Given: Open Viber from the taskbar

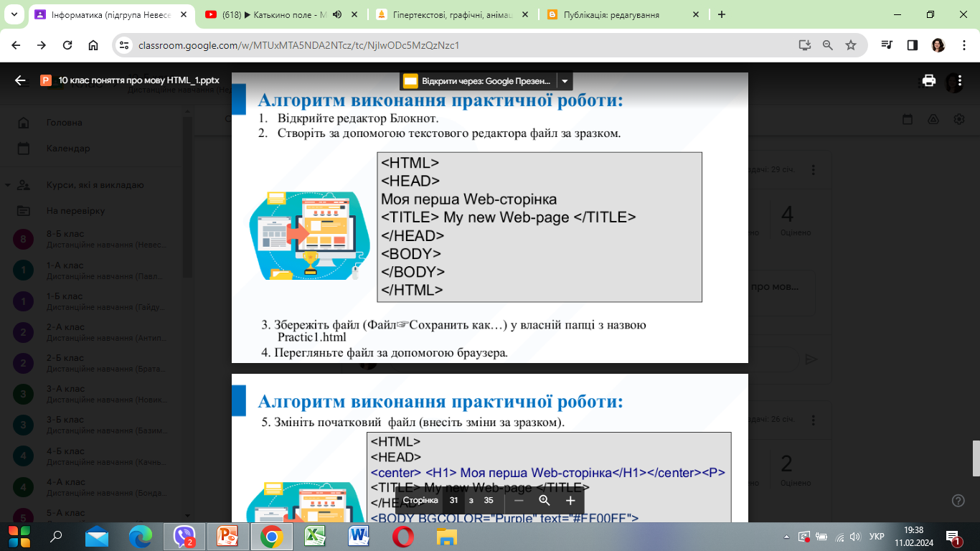Looking at the screenshot, I should (184, 537).
